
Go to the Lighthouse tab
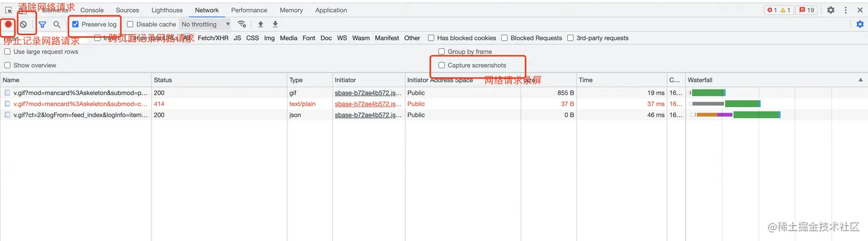point(167,10)
